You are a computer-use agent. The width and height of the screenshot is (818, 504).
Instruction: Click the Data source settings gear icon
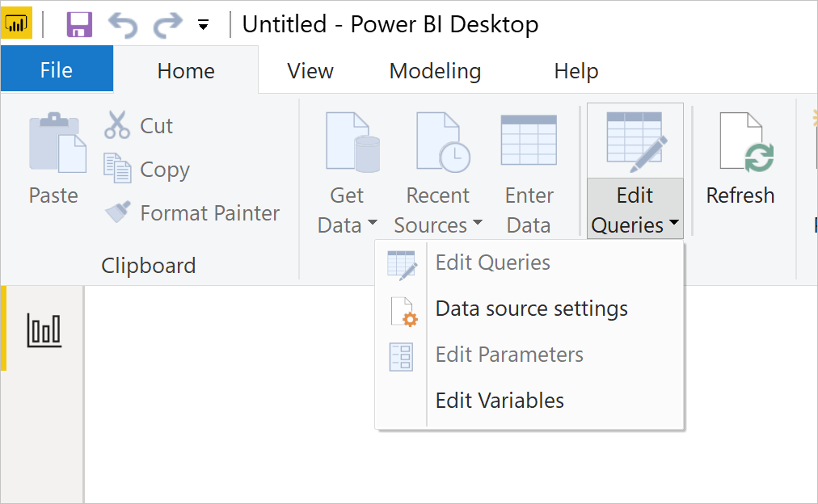click(x=404, y=313)
